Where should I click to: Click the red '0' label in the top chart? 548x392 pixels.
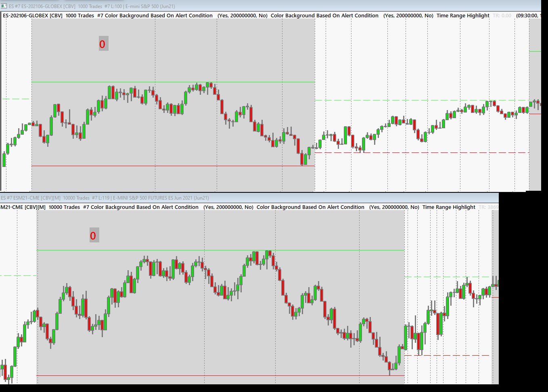tap(102, 44)
